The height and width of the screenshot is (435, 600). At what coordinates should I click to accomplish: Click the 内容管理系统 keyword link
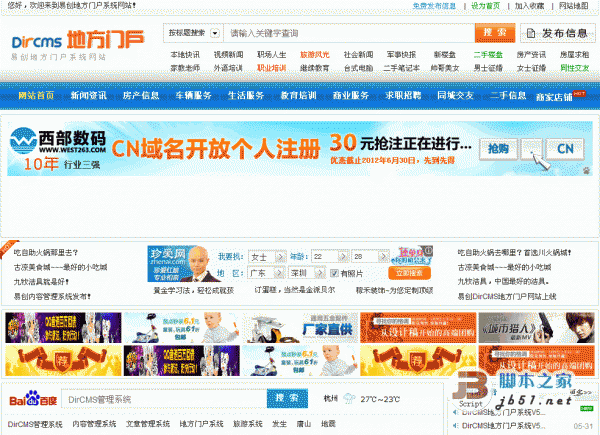pyautogui.click(x=94, y=424)
